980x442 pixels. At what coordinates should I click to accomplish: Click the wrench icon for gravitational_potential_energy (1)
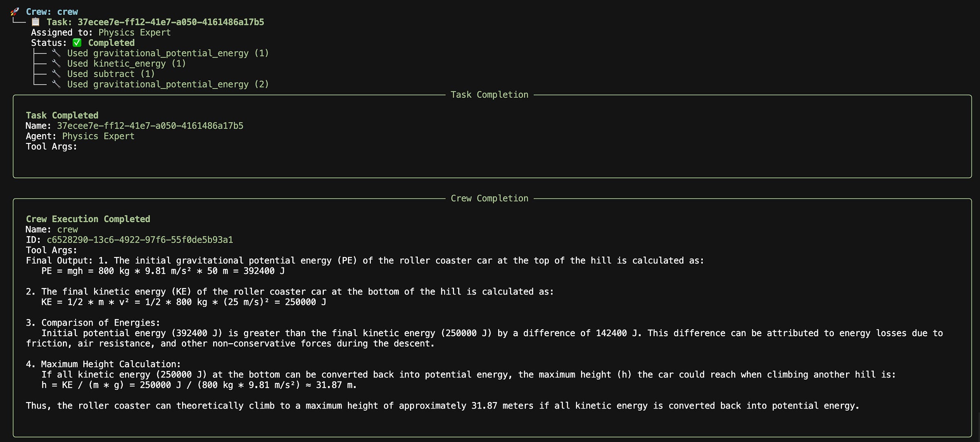point(56,53)
